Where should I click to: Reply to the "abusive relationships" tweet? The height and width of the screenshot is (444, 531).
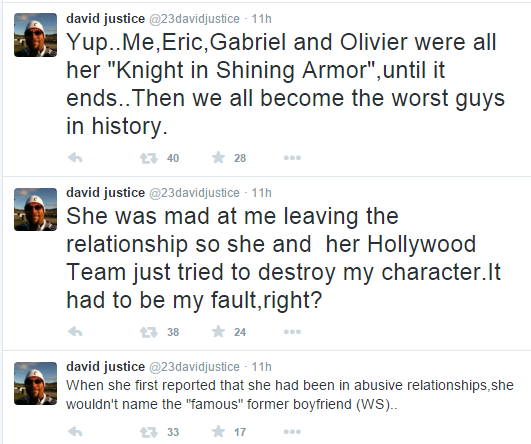pos(75,431)
